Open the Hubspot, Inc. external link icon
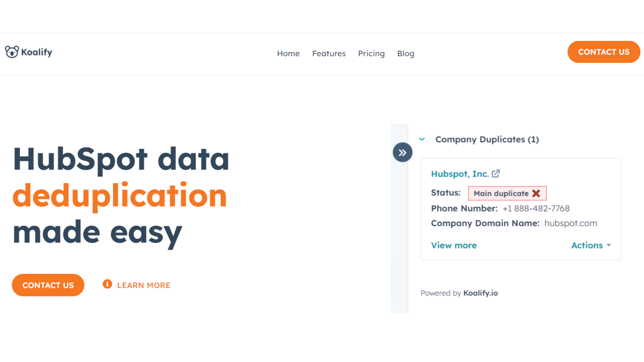Image resolution: width=644 pixels, height=362 pixels. click(x=496, y=173)
